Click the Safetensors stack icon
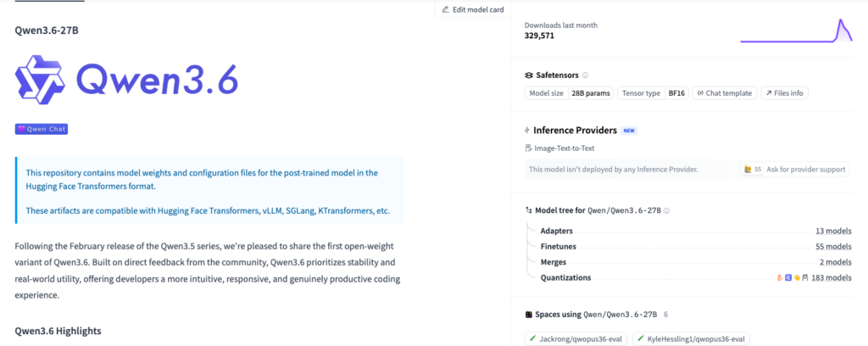The height and width of the screenshot is (346, 868). [529, 75]
